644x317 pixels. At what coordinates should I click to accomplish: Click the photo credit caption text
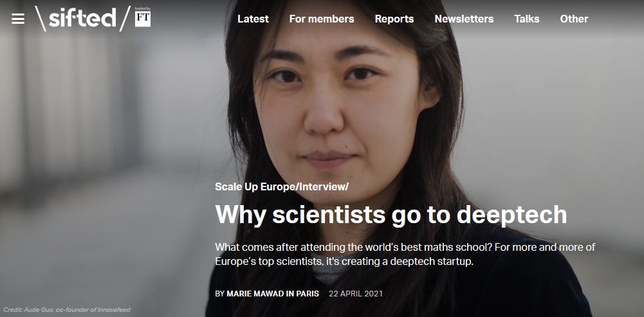(67, 310)
